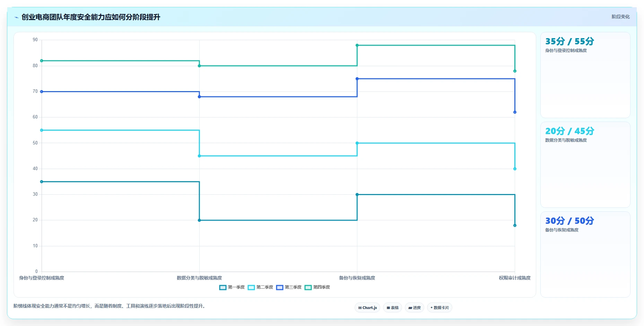Click the chart title 创业电商团队年度安全能力应如何分阶段提升
The image size is (644, 326).
click(91, 17)
